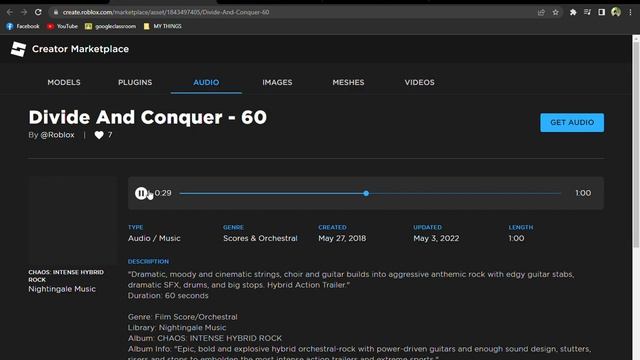Viewport: 640px width, 360px height.
Task: Click the address bar URL
Action: tap(166, 12)
